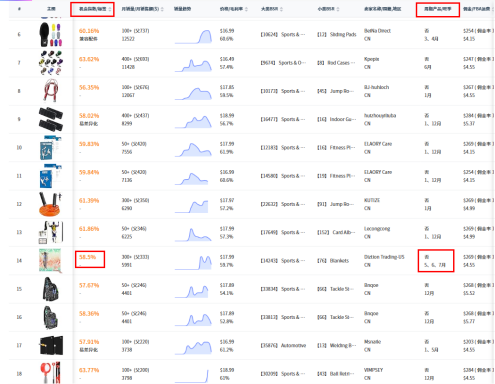Toggle sort arrows on the large-category BSR header
495x384 pixels.
coord(281,9)
